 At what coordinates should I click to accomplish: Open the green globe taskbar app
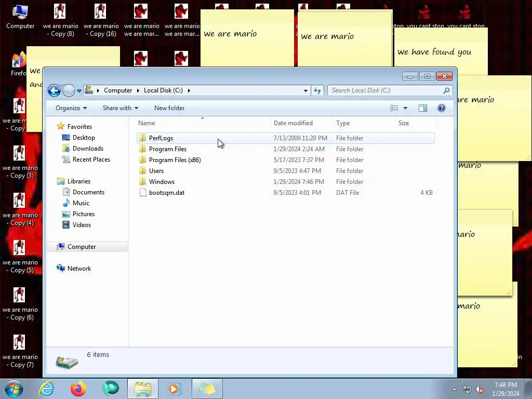click(x=111, y=389)
